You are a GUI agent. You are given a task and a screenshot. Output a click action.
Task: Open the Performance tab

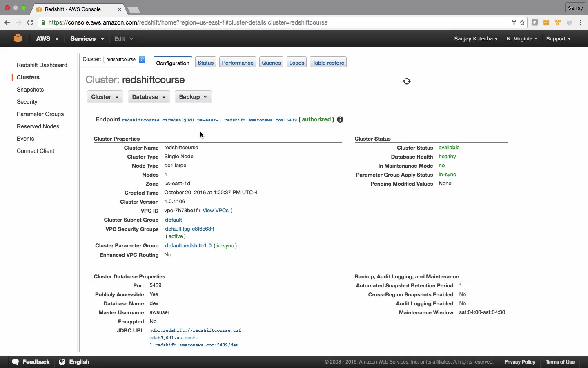point(238,63)
